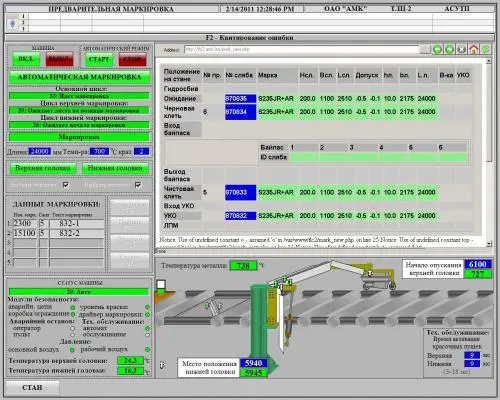Click the drop icon in the top-left message list
The height and width of the screenshot is (400, 500).
[x=13, y=23]
